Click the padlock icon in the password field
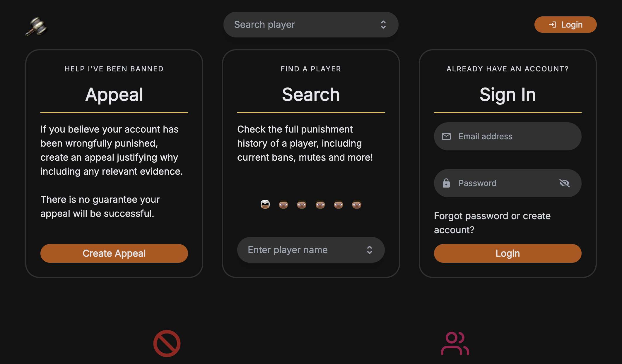The height and width of the screenshot is (364, 622). coord(446,183)
